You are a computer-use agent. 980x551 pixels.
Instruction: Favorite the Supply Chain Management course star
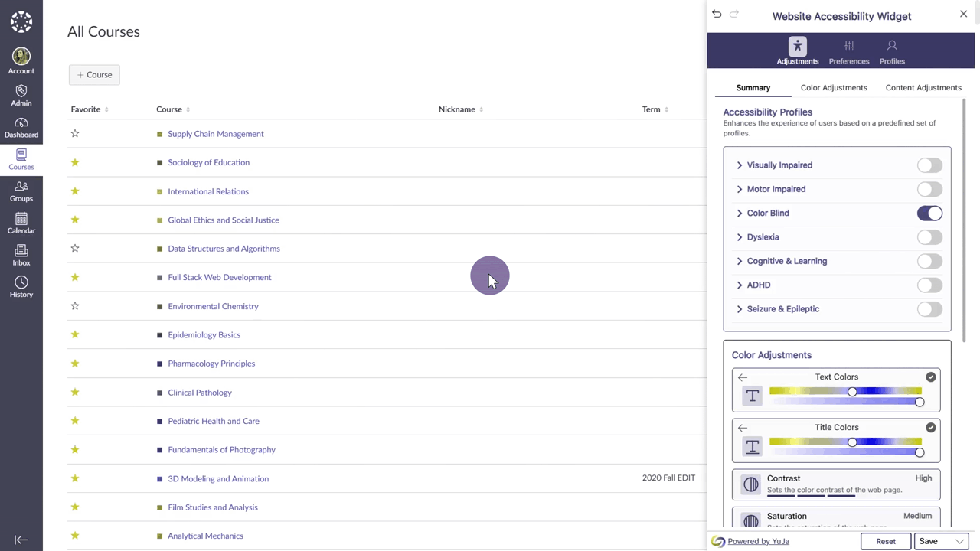[75, 134]
